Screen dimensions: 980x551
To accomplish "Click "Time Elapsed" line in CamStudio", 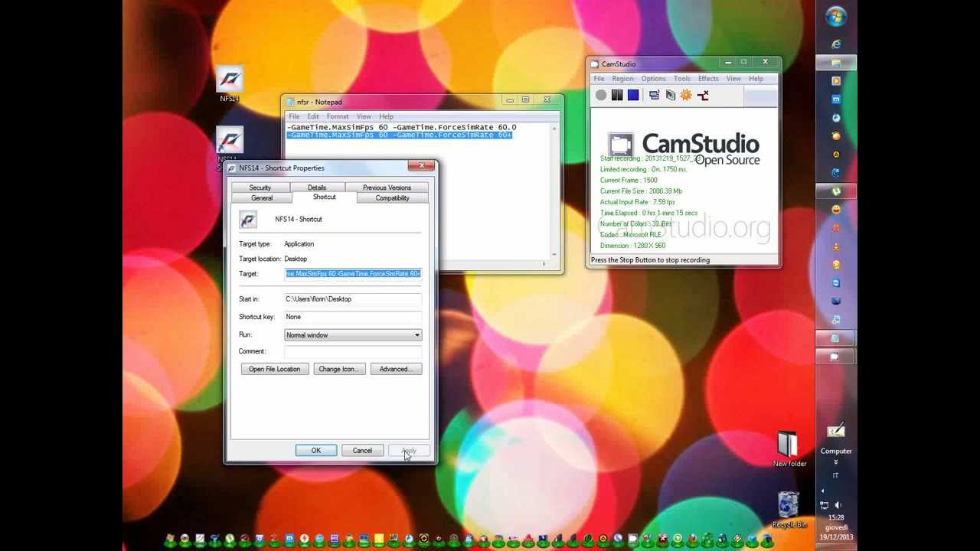I will 648,213.
